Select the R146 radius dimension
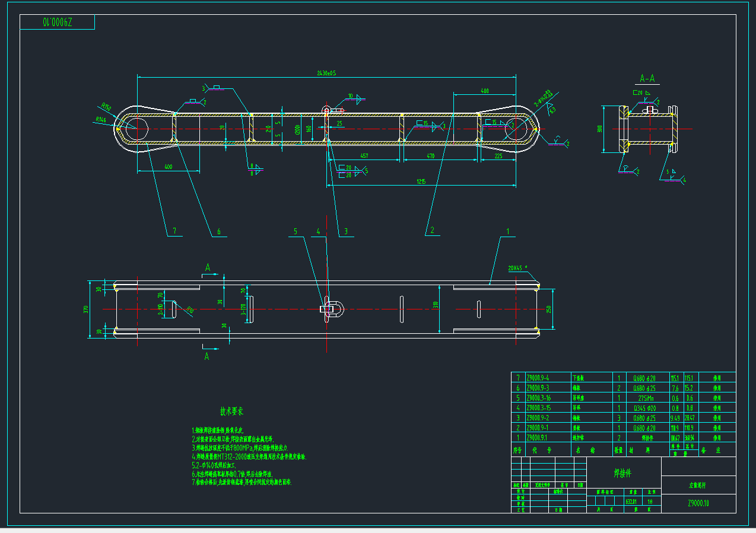The height and width of the screenshot is (533, 756). pyautogui.click(x=100, y=120)
